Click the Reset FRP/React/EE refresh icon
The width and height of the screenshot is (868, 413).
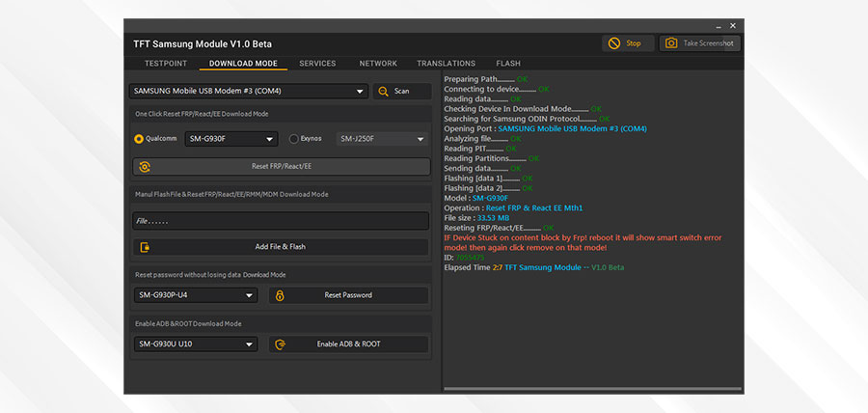[x=145, y=167]
